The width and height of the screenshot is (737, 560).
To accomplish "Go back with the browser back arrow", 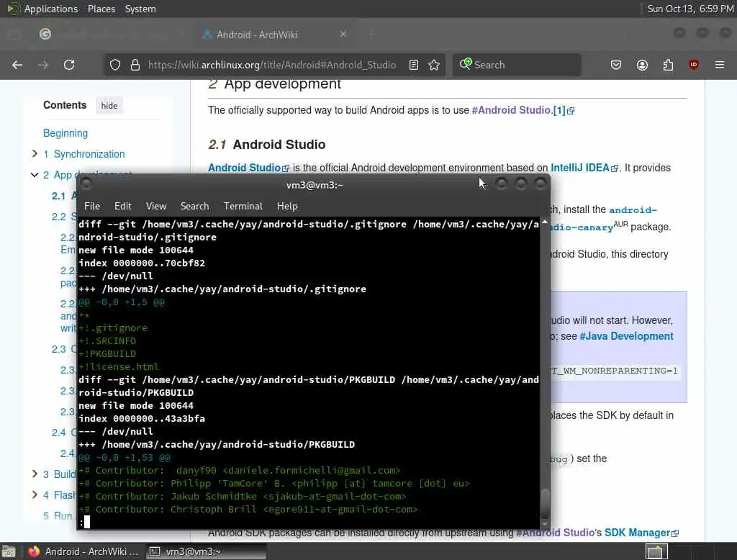I will click(17, 65).
